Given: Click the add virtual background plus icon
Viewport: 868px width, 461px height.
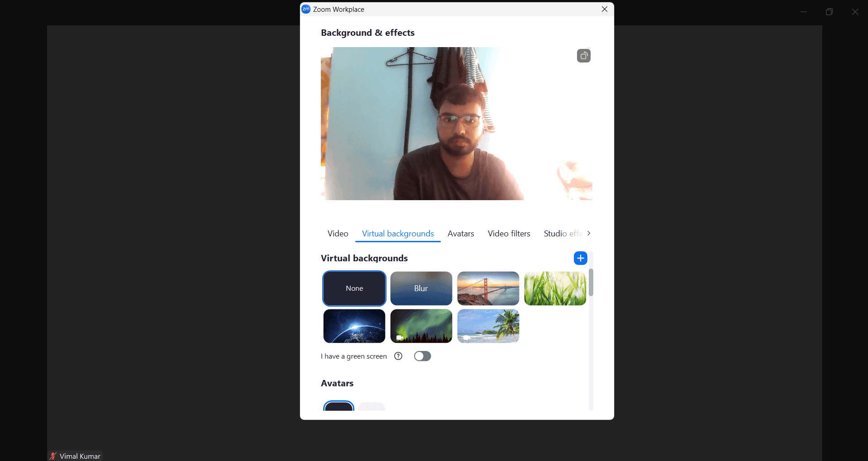Looking at the screenshot, I should tap(580, 258).
